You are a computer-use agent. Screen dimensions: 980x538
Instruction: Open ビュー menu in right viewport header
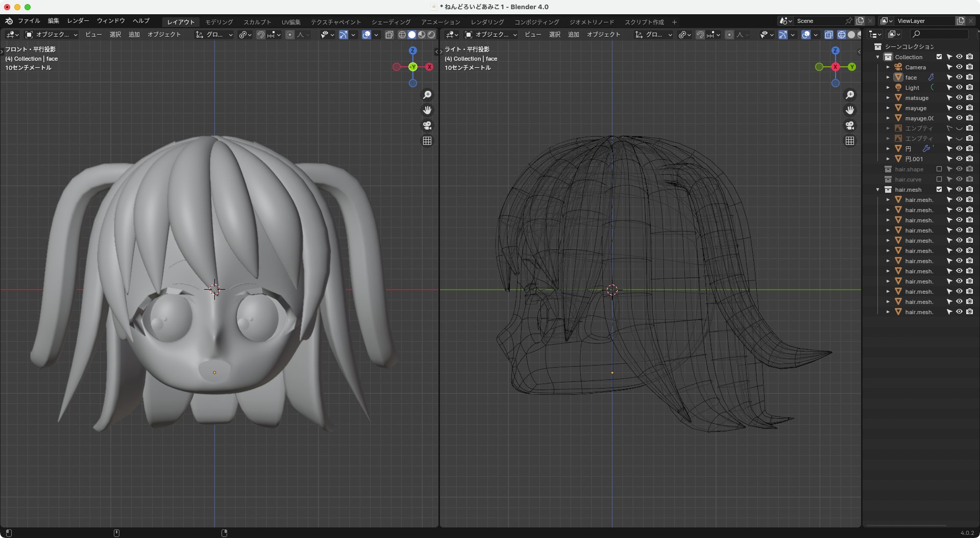(533, 35)
